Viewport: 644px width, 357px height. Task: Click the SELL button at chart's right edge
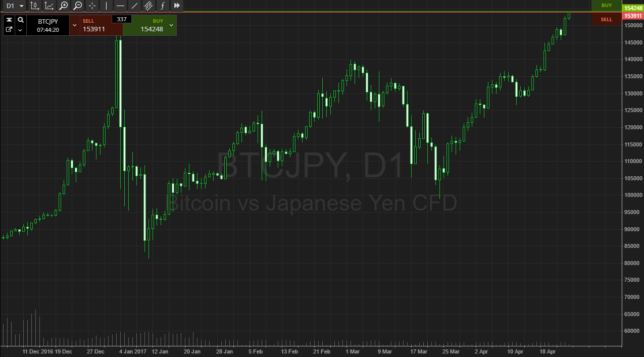pyautogui.click(x=607, y=20)
